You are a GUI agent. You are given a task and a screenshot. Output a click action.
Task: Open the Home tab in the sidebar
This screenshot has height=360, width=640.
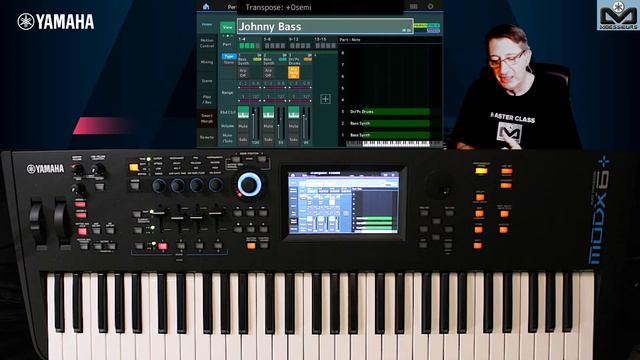(207, 24)
